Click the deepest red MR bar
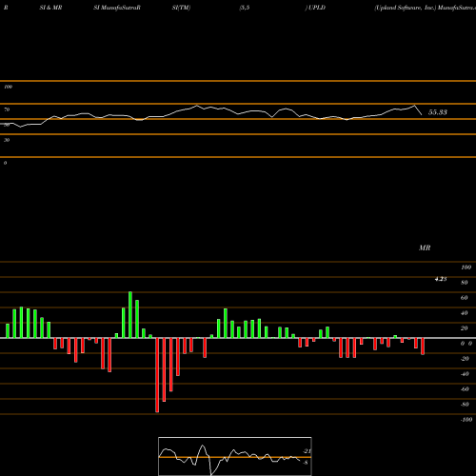 click(x=157, y=375)
